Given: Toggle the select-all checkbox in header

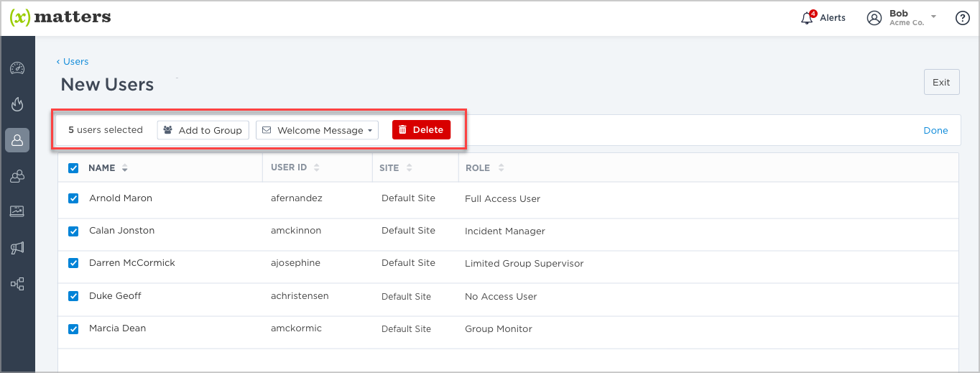Looking at the screenshot, I should (73, 167).
